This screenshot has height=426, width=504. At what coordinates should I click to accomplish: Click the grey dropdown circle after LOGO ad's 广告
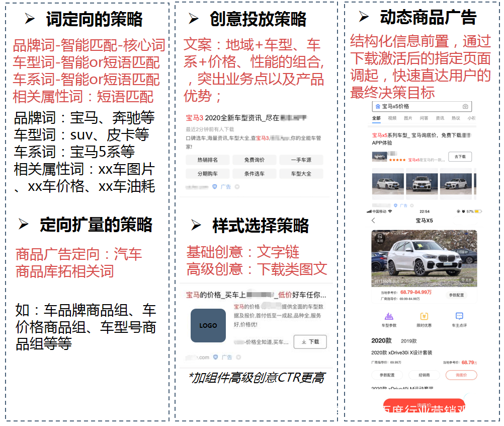(x=238, y=357)
